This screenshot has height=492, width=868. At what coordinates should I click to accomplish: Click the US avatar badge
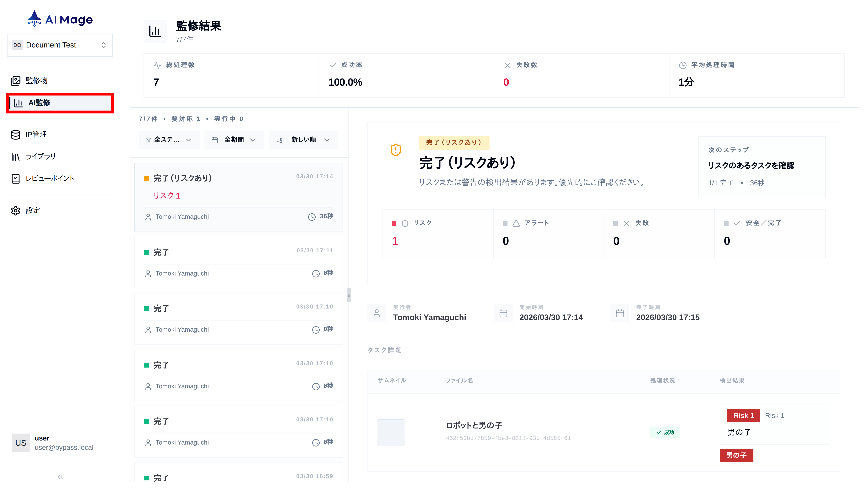click(21, 443)
